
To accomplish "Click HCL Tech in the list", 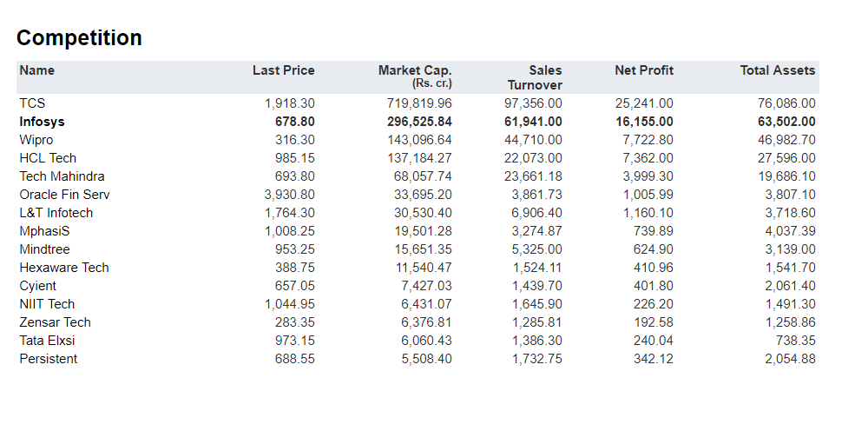I will point(48,158).
